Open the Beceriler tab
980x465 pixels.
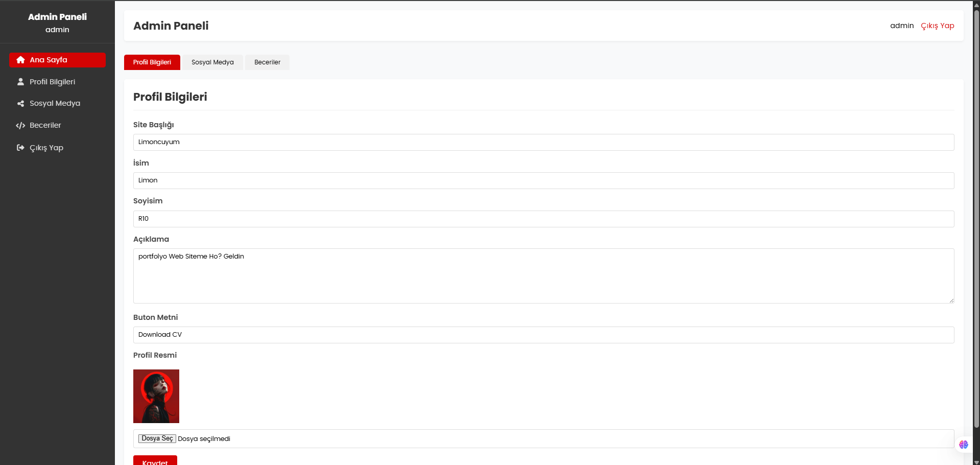(267, 62)
